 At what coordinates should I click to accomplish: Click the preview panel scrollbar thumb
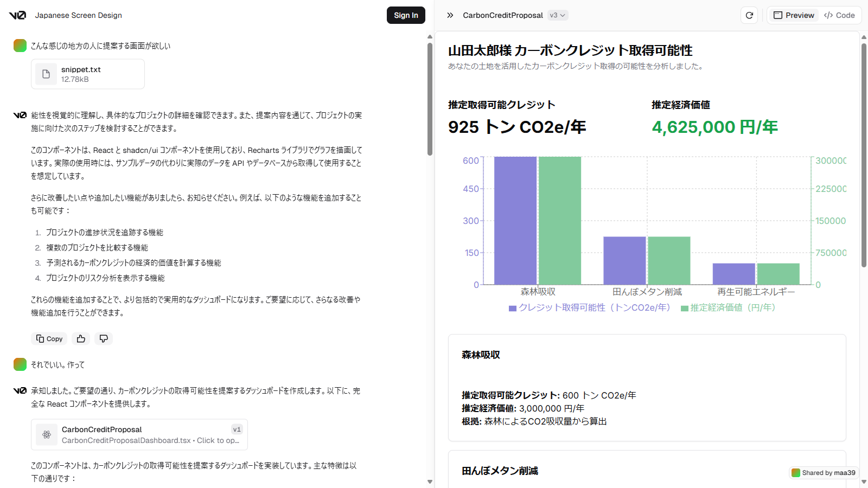[x=864, y=155]
